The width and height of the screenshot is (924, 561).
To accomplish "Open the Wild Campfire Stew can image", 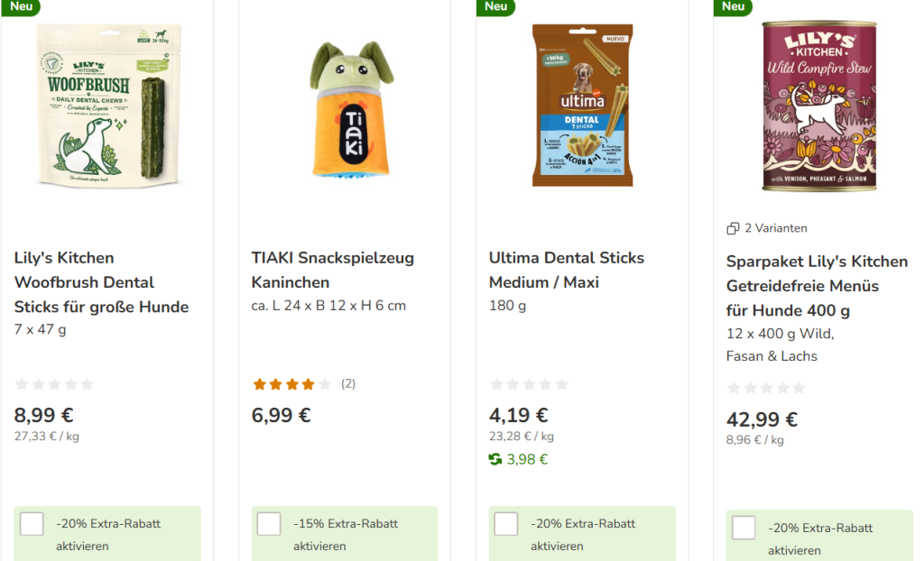I will point(818,106).
